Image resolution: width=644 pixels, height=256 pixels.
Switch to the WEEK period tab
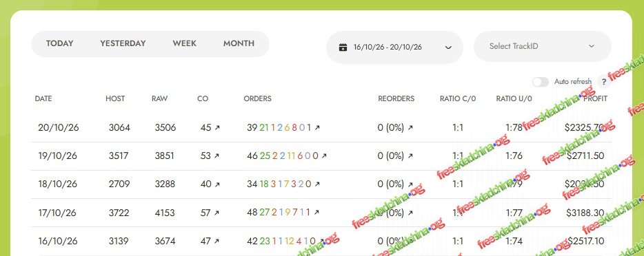coord(184,43)
